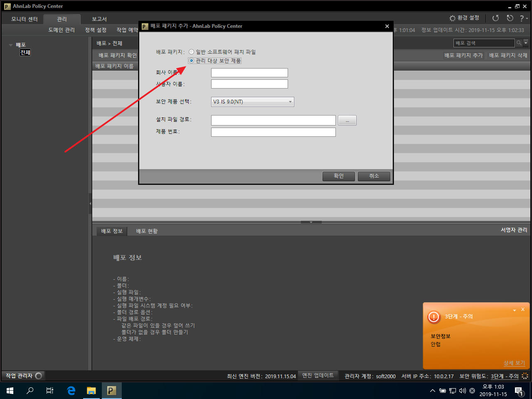Open 도메인 관리 submenu item
The height and width of the screenshot is (399, 532).
point(62,30)
